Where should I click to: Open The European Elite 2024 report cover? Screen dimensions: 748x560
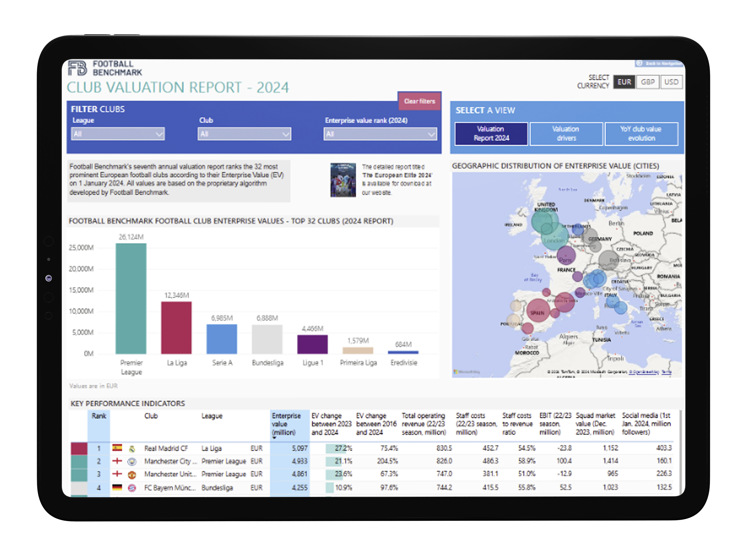tap(343, 180)
